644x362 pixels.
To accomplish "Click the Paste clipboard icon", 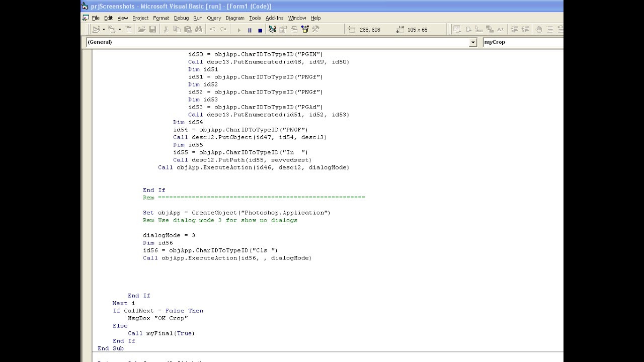I will pos(188,30).
